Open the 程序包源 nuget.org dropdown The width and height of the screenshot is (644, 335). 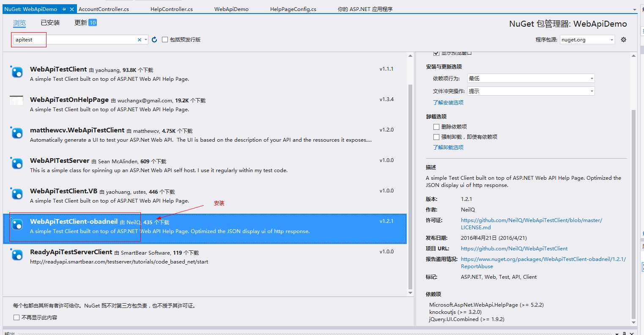coord(587,40)
